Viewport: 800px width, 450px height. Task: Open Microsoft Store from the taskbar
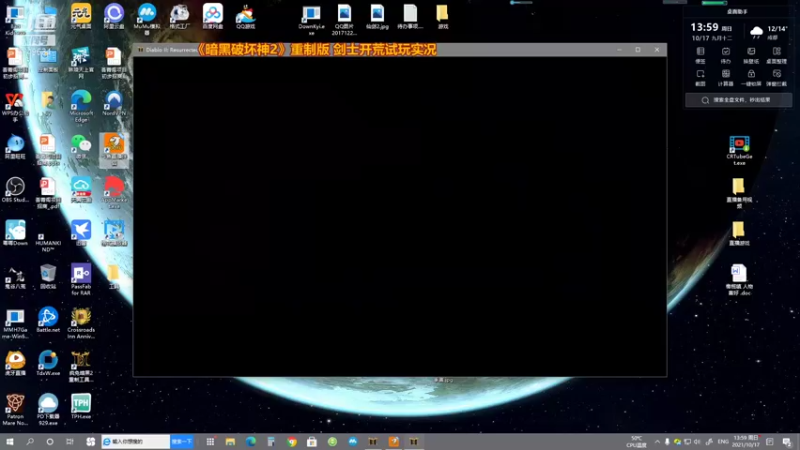tap(312, 442)
